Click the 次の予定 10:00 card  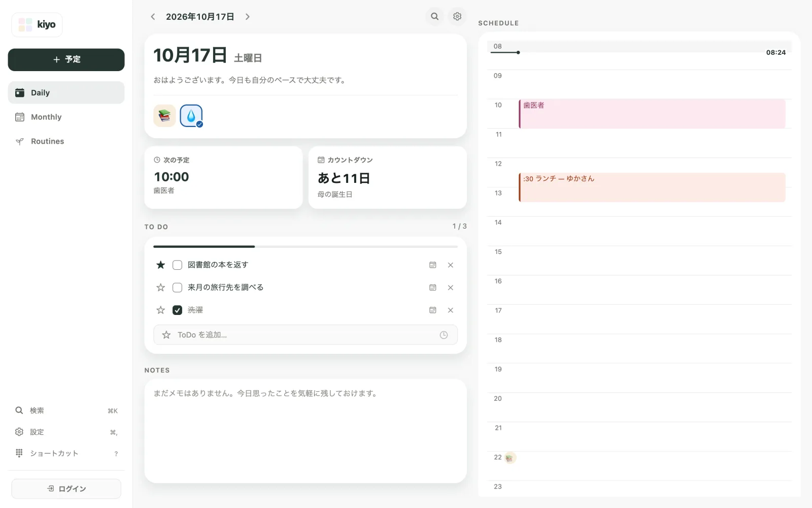[x=223, y=177]
